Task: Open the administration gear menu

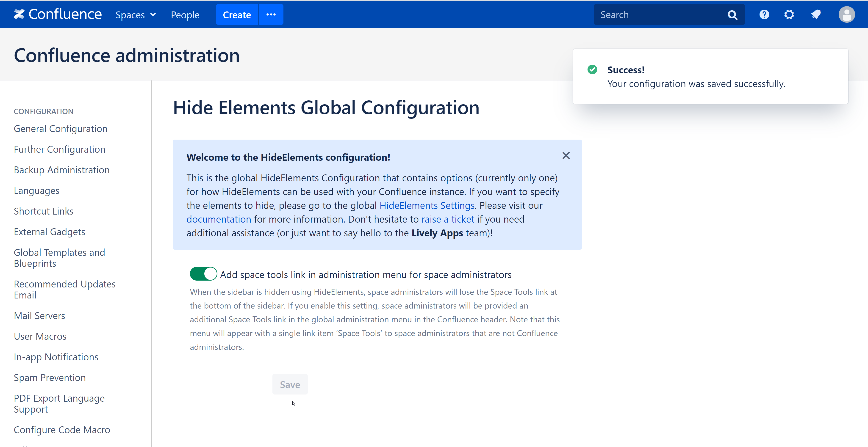Action: point(789,15)
